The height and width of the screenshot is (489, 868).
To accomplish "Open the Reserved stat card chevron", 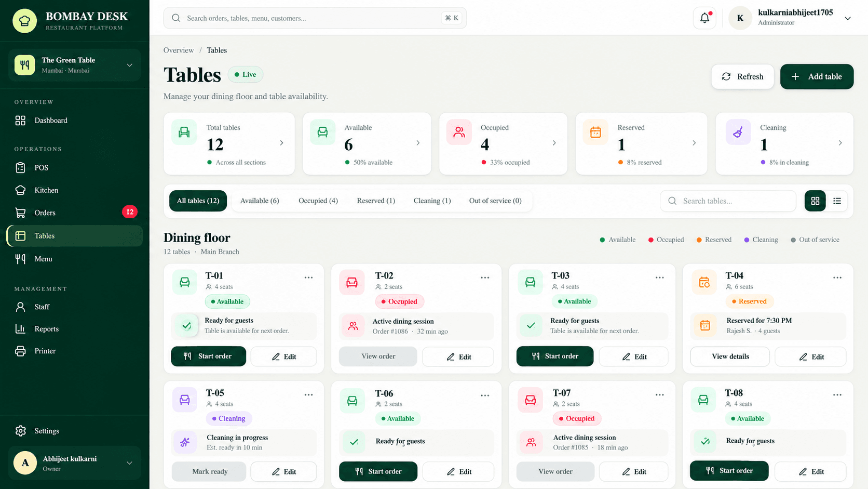I will point(694,143).
